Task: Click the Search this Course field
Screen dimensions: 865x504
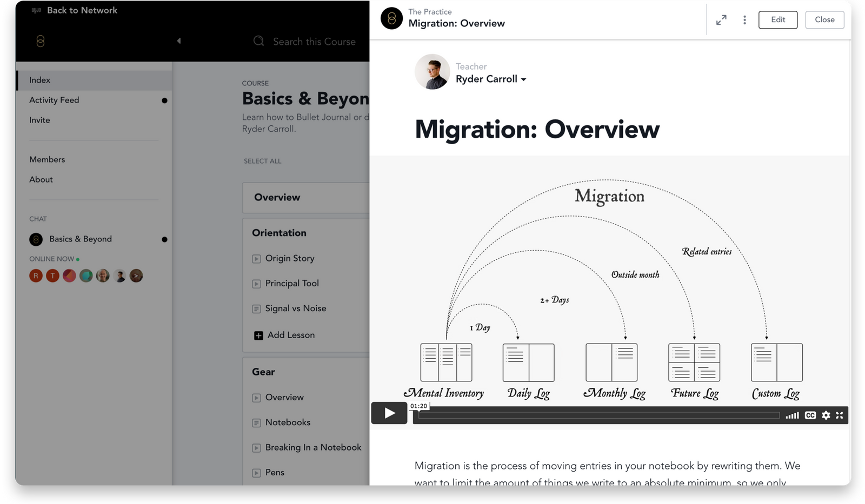Action: pos(314,42)
